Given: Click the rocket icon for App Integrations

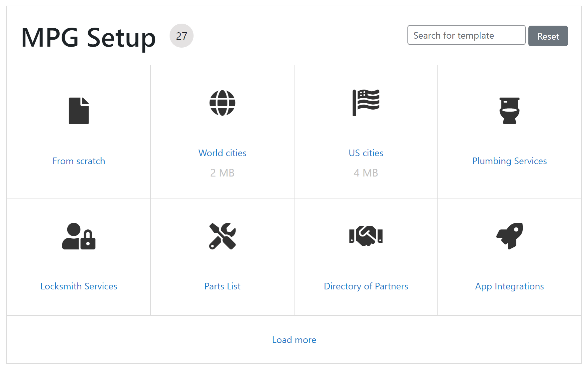Looking at the screenshot, I should point(509,236).
